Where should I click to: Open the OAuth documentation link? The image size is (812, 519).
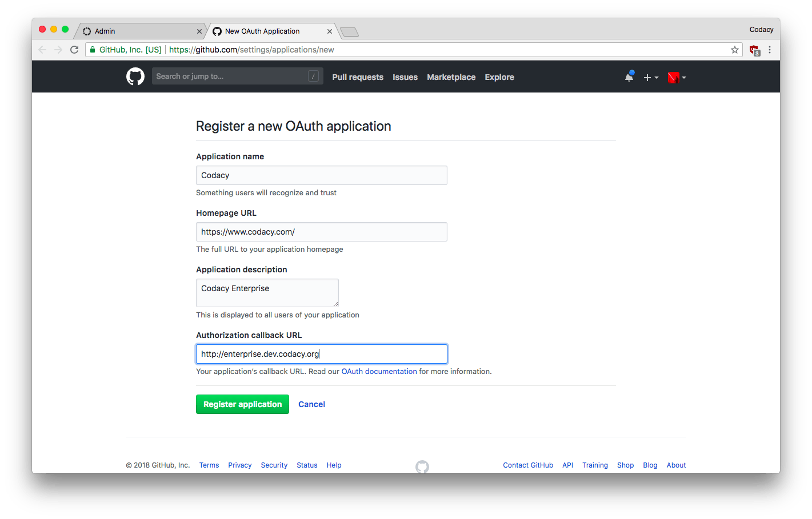coord(379,371)
